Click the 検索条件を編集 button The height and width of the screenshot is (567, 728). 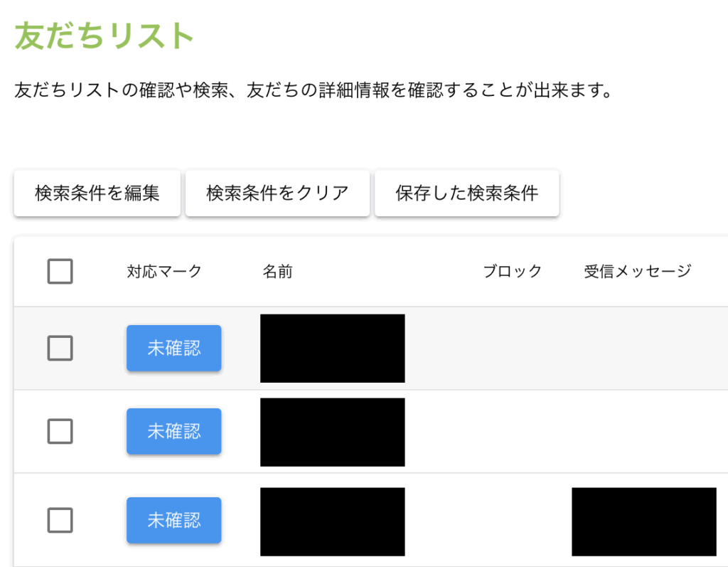(x=97, y=193)
